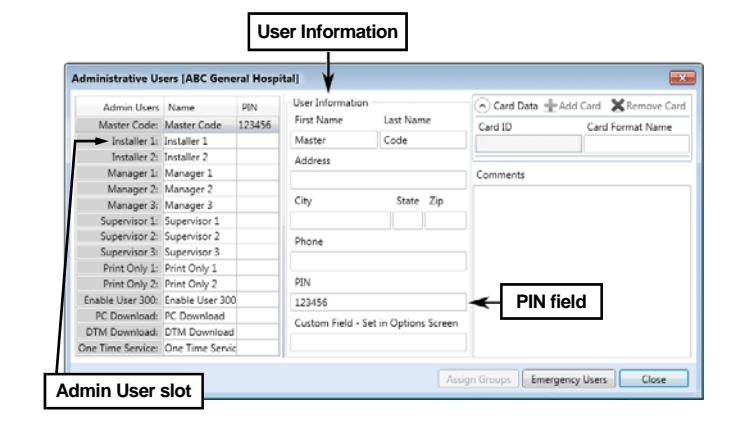
Task: Select the Manager 2 admin slot
Action: [177, 189]
